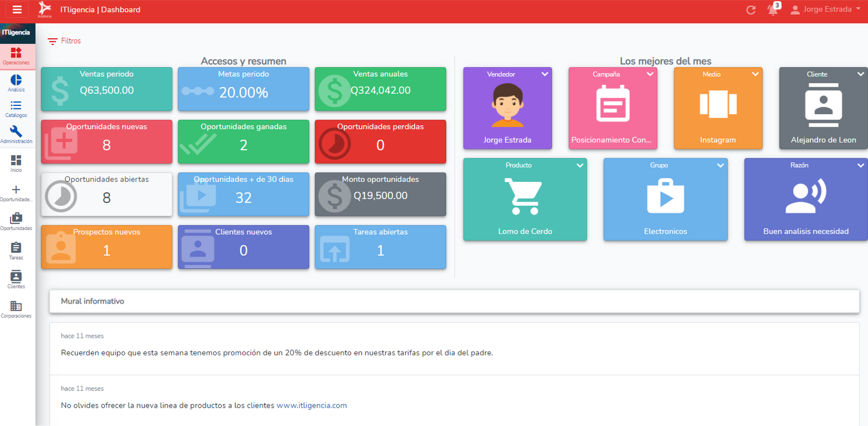Open Administración wrench icon
The image size is (868, 426).
pos(16,134)
